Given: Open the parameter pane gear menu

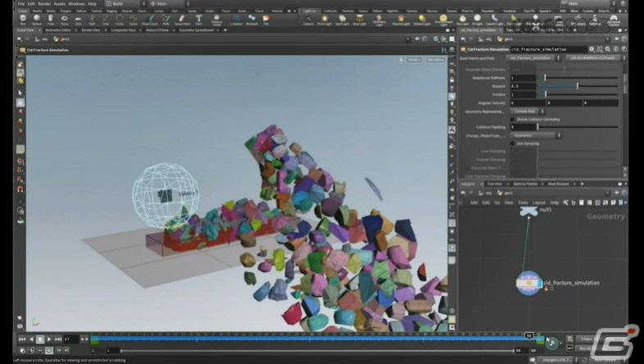Looking at the screenshot, I should [592, 49].
